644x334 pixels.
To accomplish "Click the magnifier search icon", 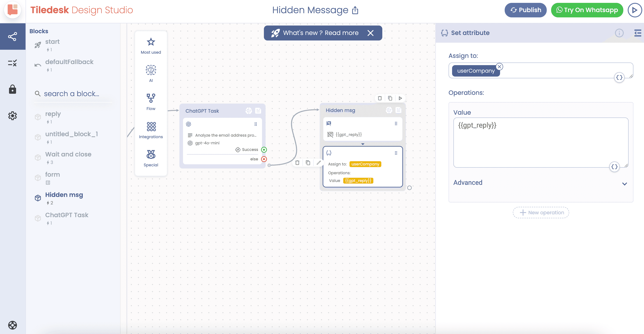I will [37, 94].
